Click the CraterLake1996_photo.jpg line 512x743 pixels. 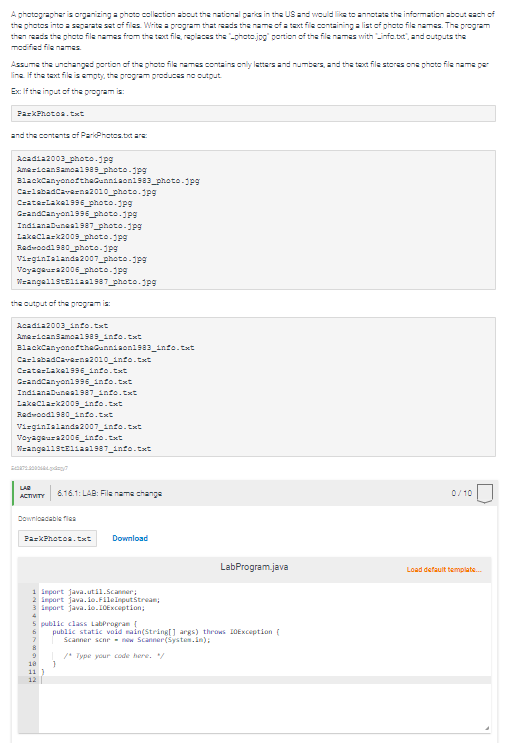pos(75,203)
